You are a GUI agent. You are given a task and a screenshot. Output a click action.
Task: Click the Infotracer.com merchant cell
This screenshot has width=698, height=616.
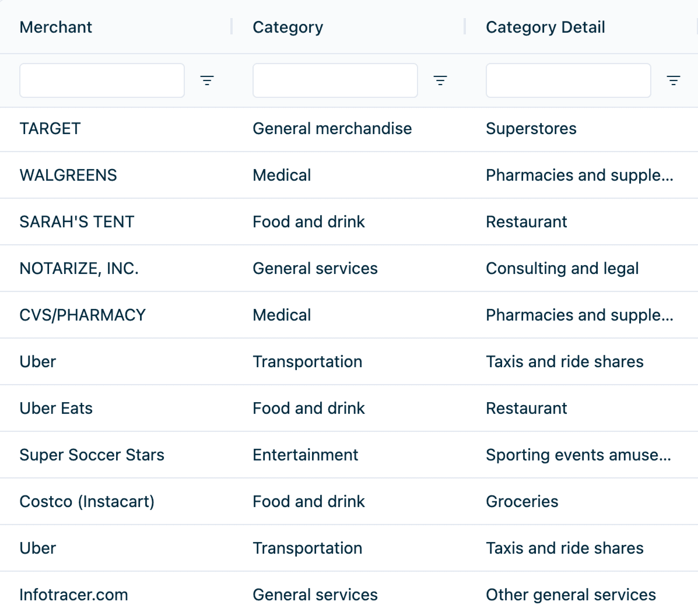[x=73, y=595]
